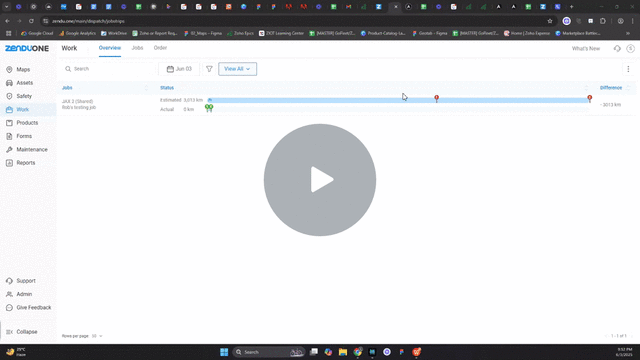Click the Windows taskbar Search box
This screenshot has width=640, height=360.
tap(269, 352)
